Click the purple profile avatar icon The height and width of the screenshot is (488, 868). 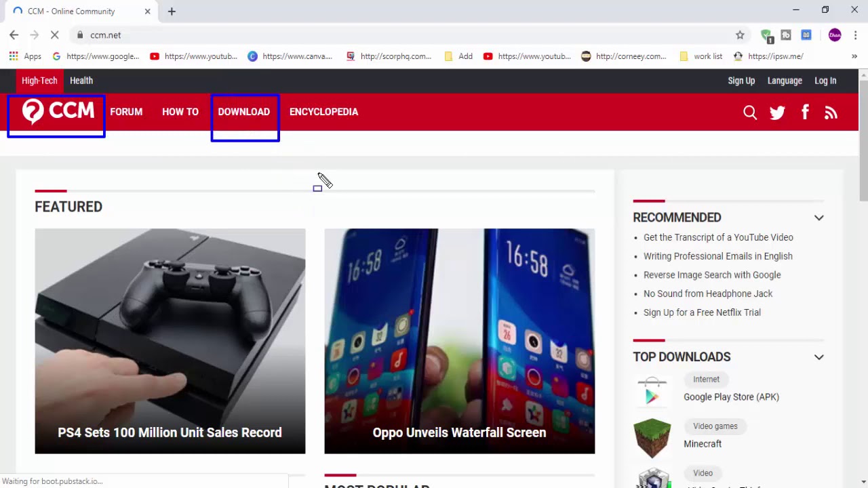[x=835, y=35]
